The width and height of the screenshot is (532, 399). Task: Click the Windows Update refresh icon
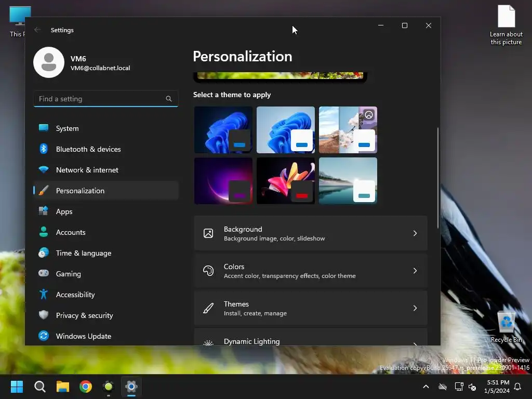click(x=44, y=336)
